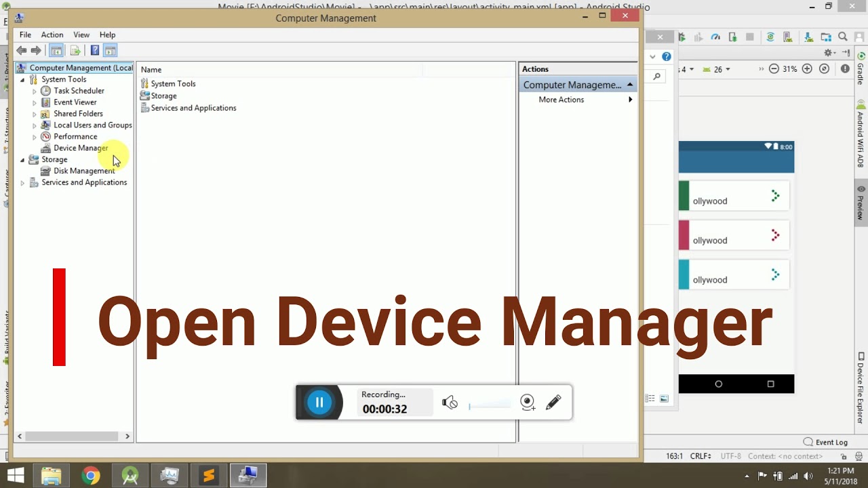868x488 pixels.
Task: Open Project Structure icon in Android Studio
Action: click(826, 37)
